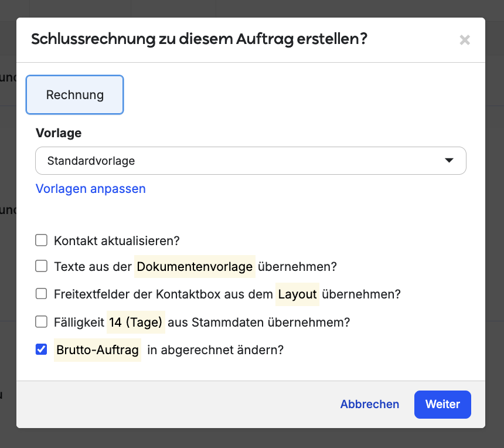Image resolution: width=504 pixels, height=448 pixels.
Task: Select the Rechnung document type button
Action: coord(75,94)
